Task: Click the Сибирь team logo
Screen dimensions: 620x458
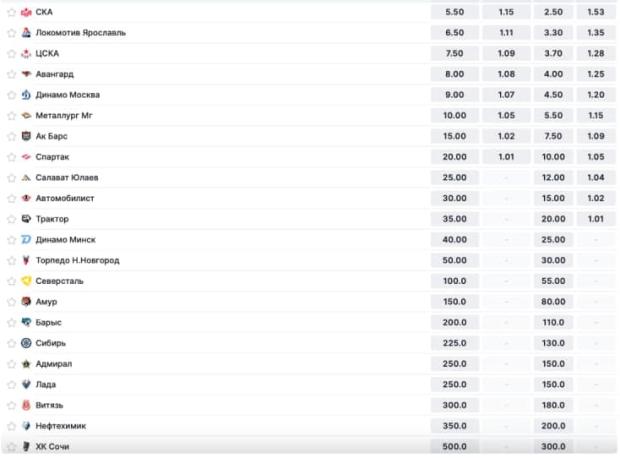Action: tap(26, 343)
